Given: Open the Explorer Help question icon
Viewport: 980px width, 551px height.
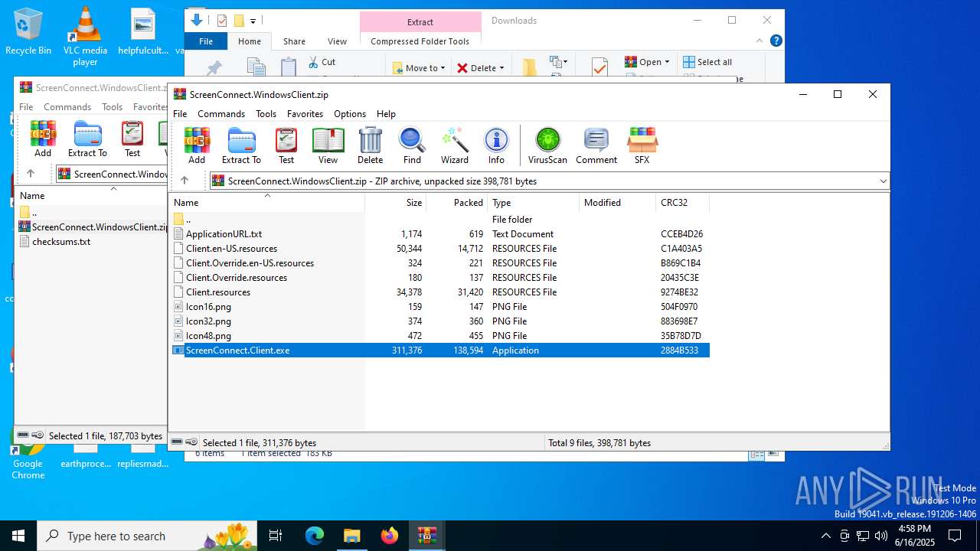Looking at the screenshot, I should coord(776,41).
